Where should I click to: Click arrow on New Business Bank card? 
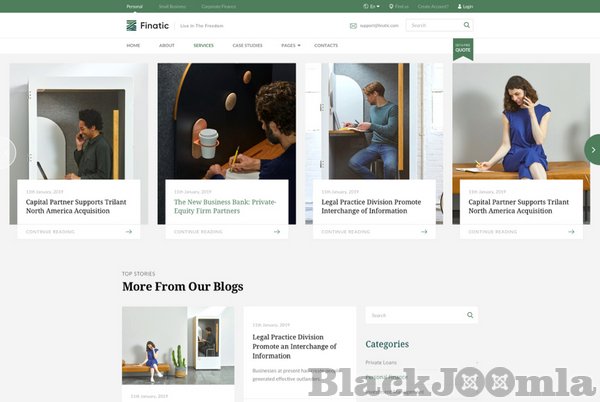coord(277,231)
